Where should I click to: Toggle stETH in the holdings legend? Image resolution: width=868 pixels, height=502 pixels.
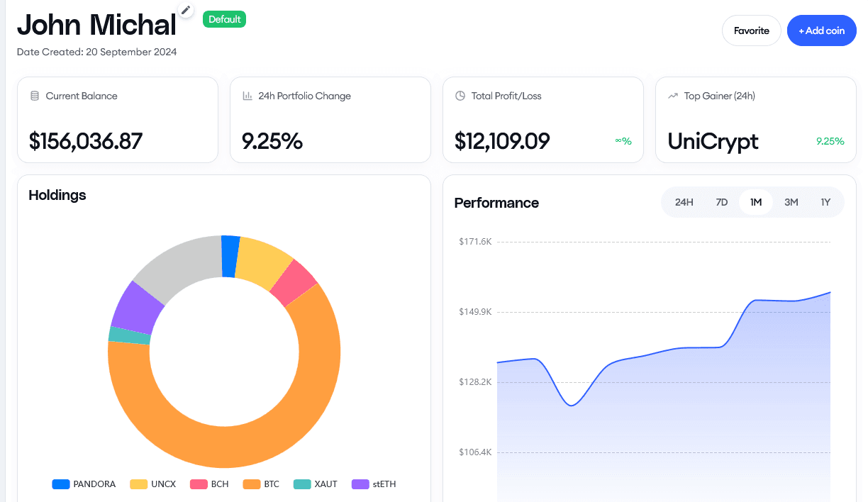[374, 484]
